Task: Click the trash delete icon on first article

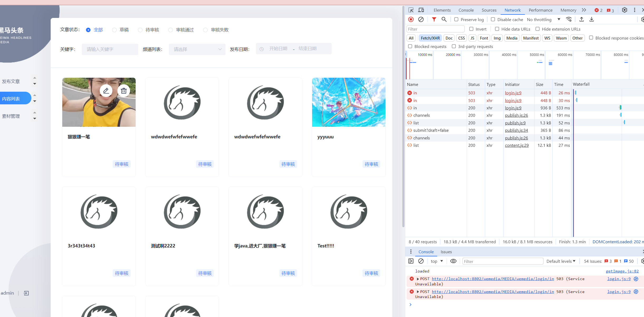Action: [x=124, y=91]
